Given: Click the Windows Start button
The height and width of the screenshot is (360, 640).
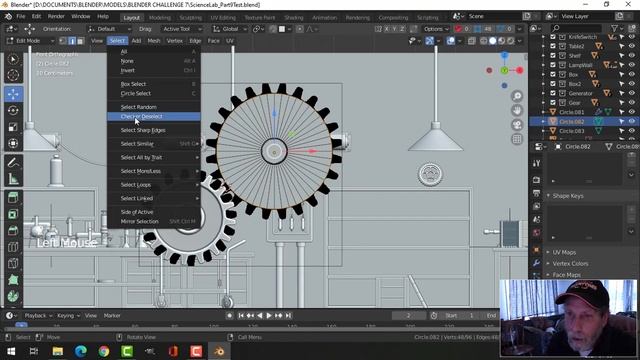Looking at the screenshot, I should click(x=11, y=351).
